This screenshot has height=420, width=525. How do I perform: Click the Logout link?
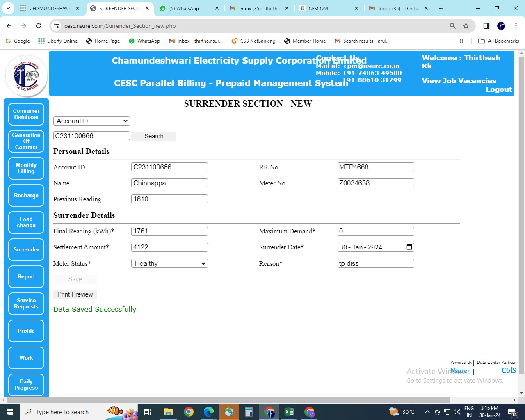point(499,89)
